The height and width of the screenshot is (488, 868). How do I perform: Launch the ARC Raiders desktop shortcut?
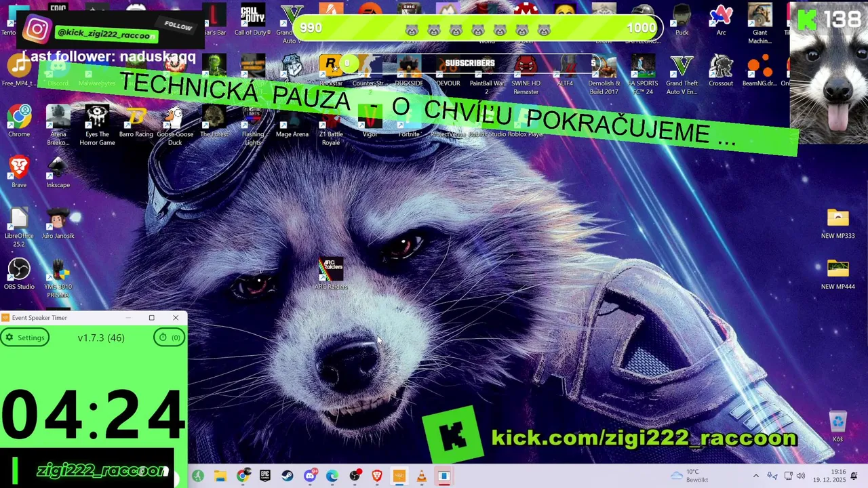tap(331, 273)
